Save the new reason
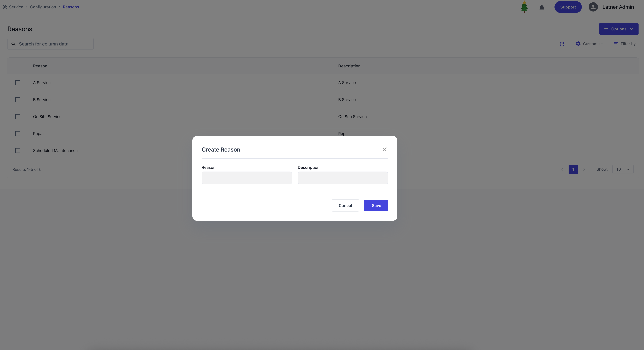 tap(376, 205)
